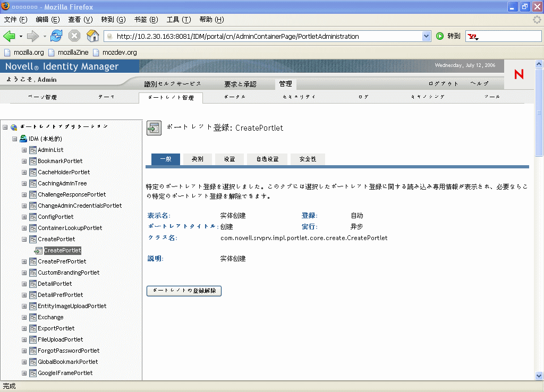Click the ExportPortlet tree icon
Image resolution: width=544 pixels, height=392 pixels.
click(x=33, y=328)
